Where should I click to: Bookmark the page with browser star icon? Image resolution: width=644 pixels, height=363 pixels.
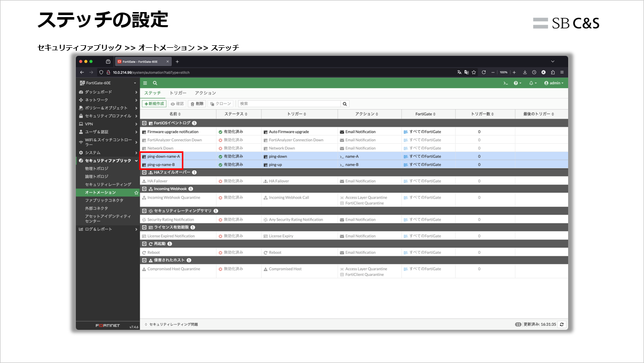click(x=474, y=72)
